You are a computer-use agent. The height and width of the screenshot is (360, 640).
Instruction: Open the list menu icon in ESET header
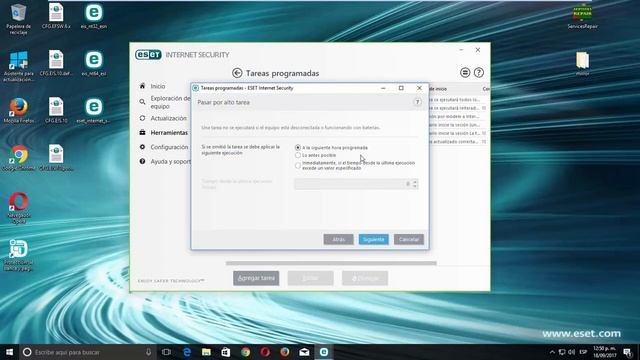[465, 73]
